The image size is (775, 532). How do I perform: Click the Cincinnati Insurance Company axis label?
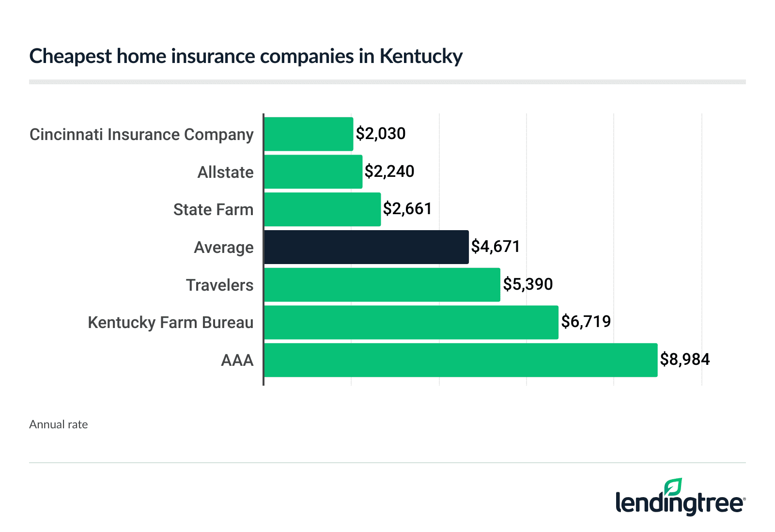141,135
